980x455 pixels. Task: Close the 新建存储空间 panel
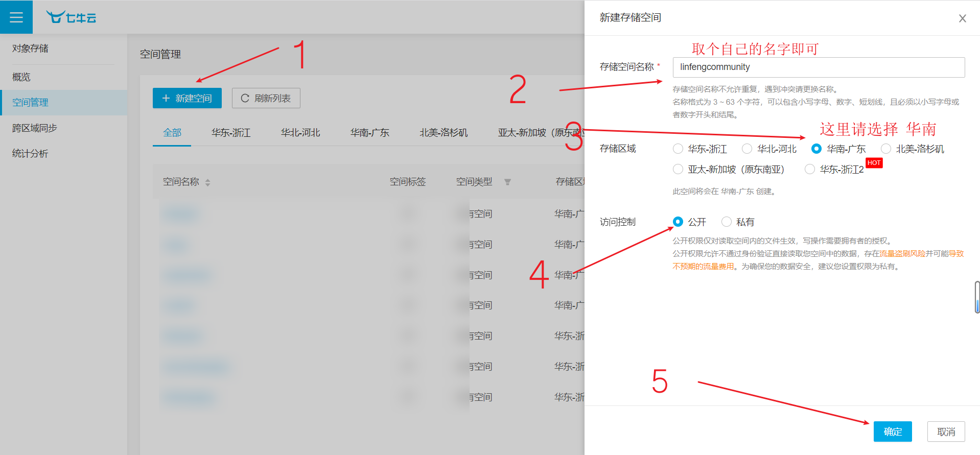click(962, 18)
